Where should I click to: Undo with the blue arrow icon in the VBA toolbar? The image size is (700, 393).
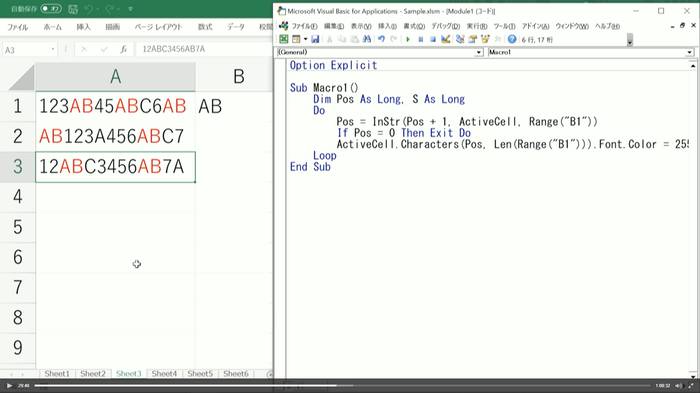pyautogui.click(x=381, y=39)
